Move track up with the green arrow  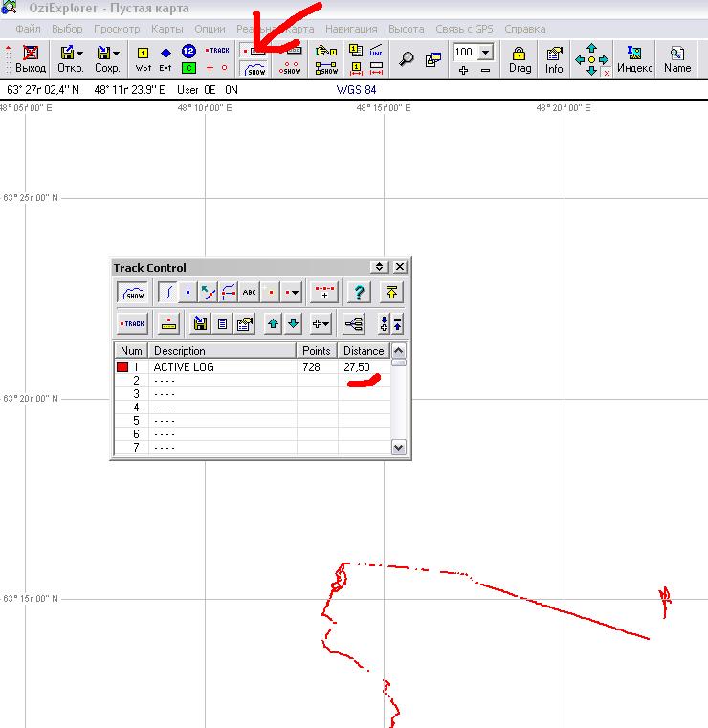point(273,323)
